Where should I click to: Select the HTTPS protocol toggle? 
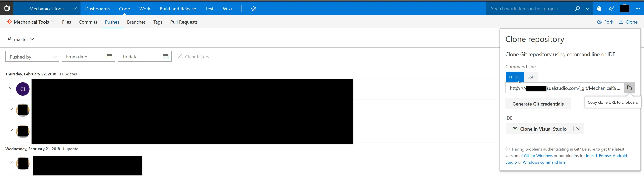point(515,77)
